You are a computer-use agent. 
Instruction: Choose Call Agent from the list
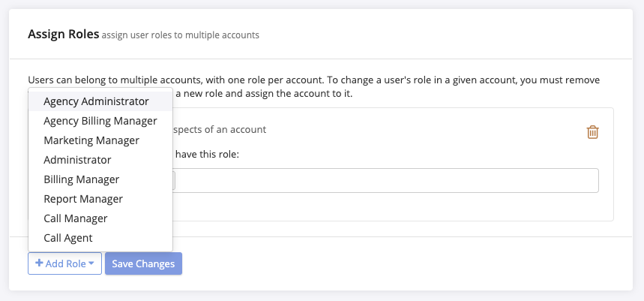pos(68,238)
